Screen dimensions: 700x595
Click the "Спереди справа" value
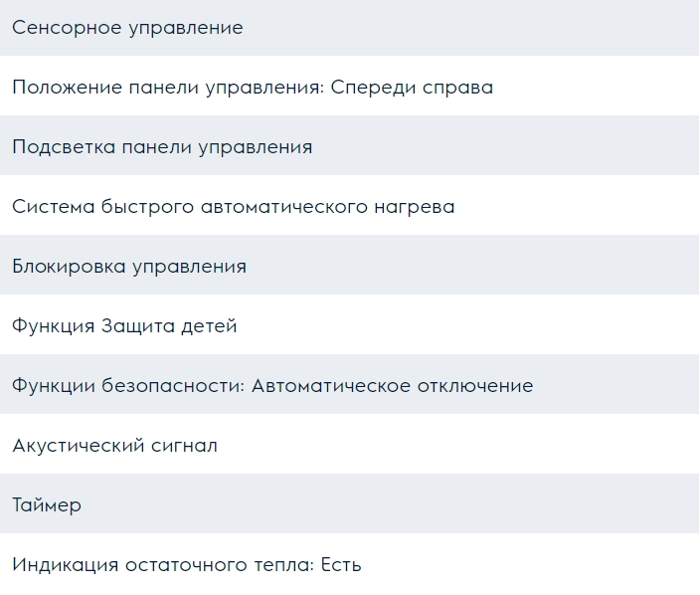[412, 88]
